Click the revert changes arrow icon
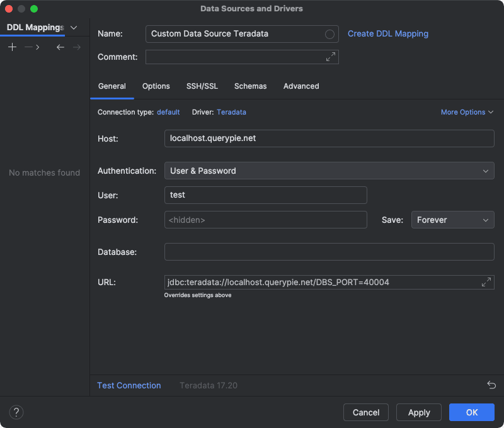This screenshot has height=428, width=504. [491, 385]
